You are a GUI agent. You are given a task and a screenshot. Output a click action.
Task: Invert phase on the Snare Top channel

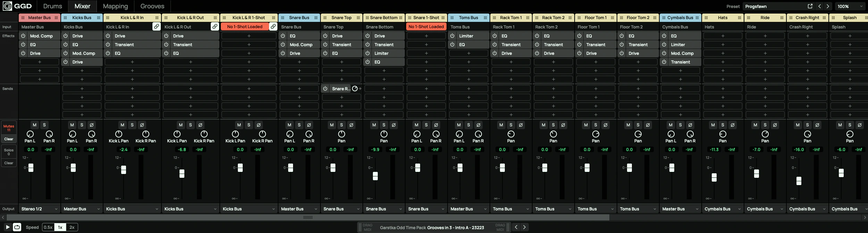click(x=351, y=125)
